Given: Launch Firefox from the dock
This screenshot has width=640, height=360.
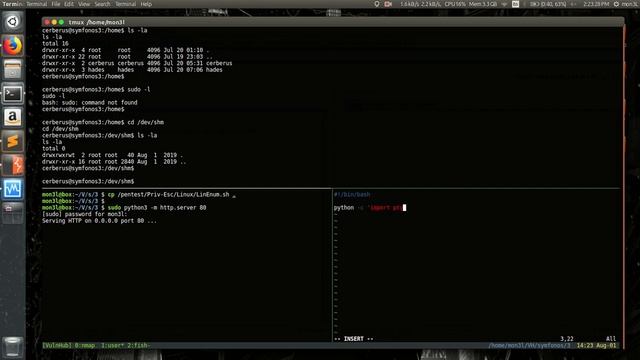Looking at the screenshot, I should tap(12, 46).
